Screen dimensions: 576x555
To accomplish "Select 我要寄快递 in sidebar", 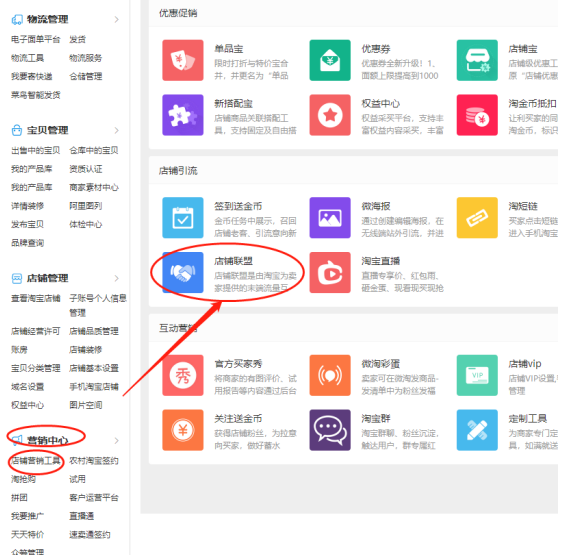I will [32, 76].
